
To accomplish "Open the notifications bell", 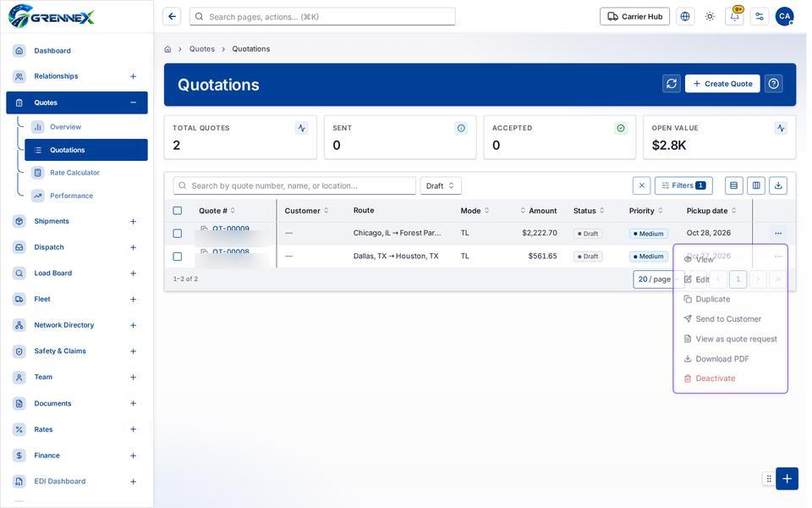I will (x=735, y=17).
